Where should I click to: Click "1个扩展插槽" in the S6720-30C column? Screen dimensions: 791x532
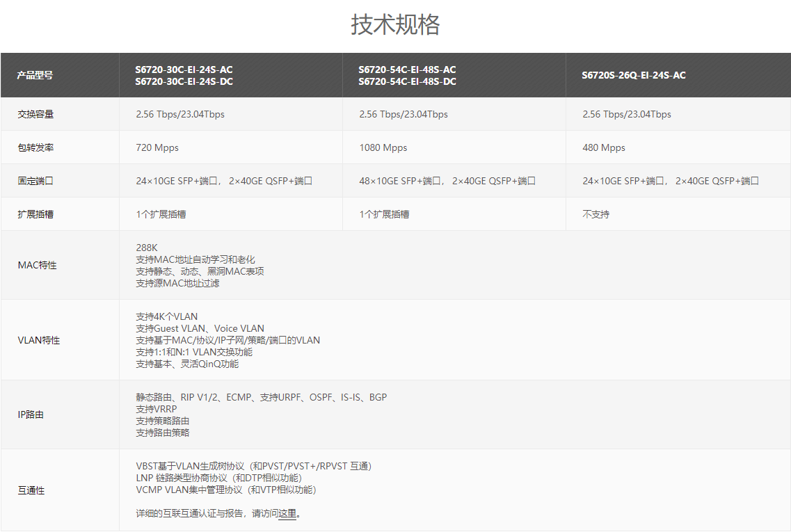point(161,214)
